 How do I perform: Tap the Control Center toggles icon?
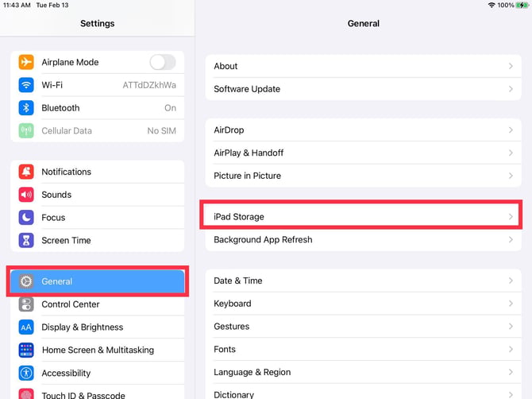click(x=26, y=304)
